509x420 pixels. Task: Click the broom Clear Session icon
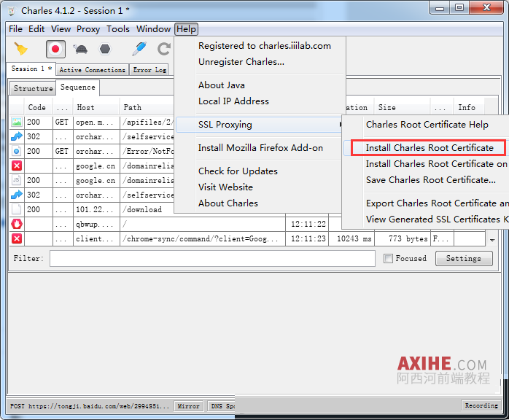pyautogui.click(x=20, y=49)
